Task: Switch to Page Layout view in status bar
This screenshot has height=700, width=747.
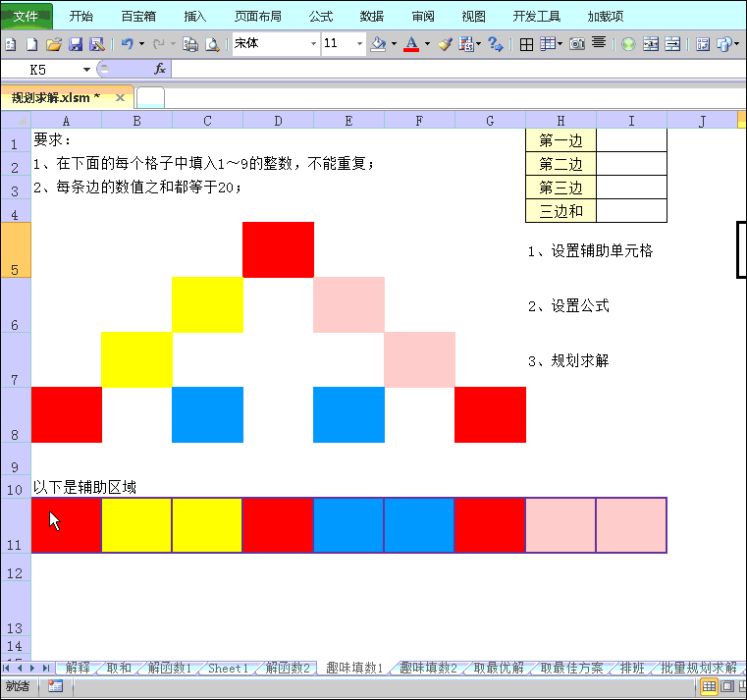Action: point(727,686)
